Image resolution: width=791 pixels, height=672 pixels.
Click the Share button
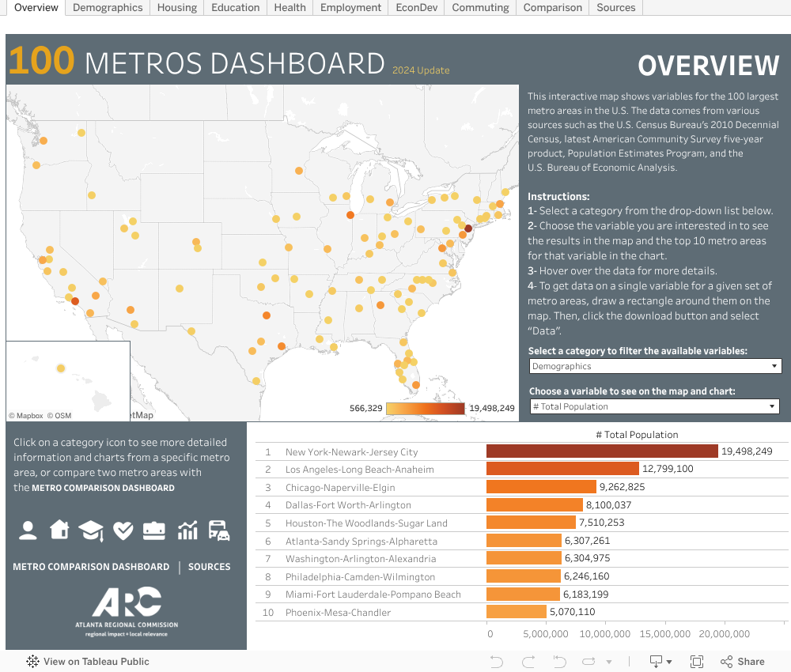click(x=742, y=662)
